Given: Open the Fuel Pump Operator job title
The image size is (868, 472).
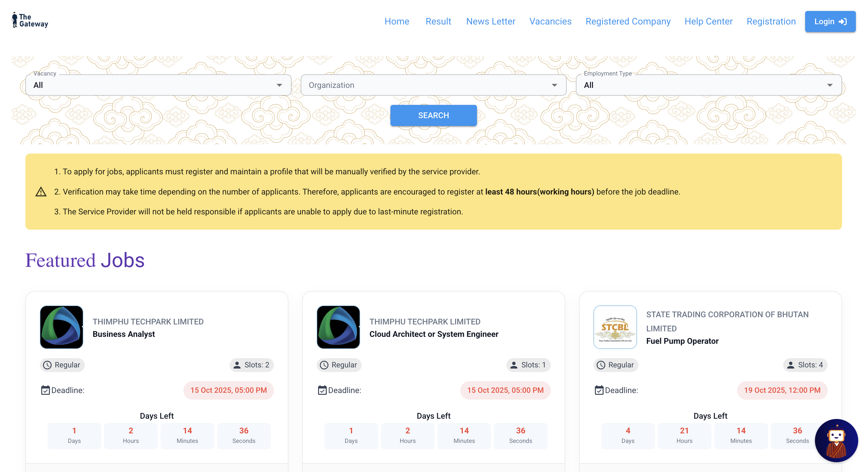Looking at the screenshot, I should [682, 341].
